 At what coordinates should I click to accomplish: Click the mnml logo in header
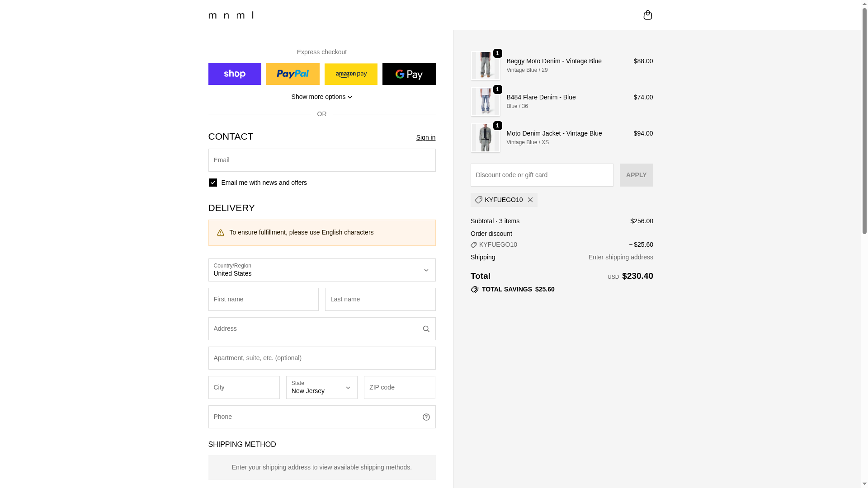point(231,15)
